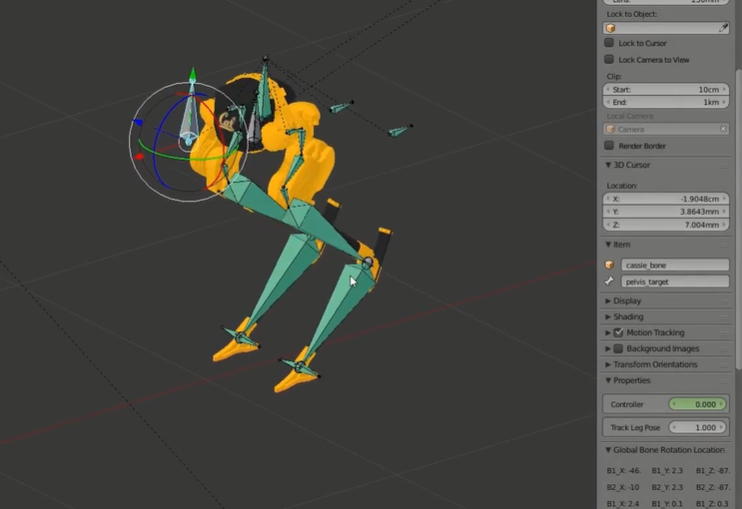Disable the Motion Tracking checkbox
The image size is (742, 509).
coord(618,333)
